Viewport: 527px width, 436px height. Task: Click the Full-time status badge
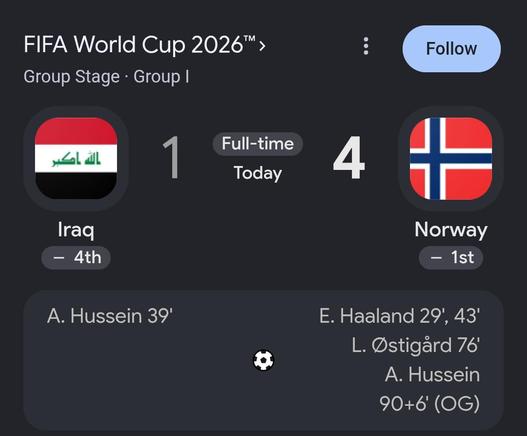click(x=258, y=144)
